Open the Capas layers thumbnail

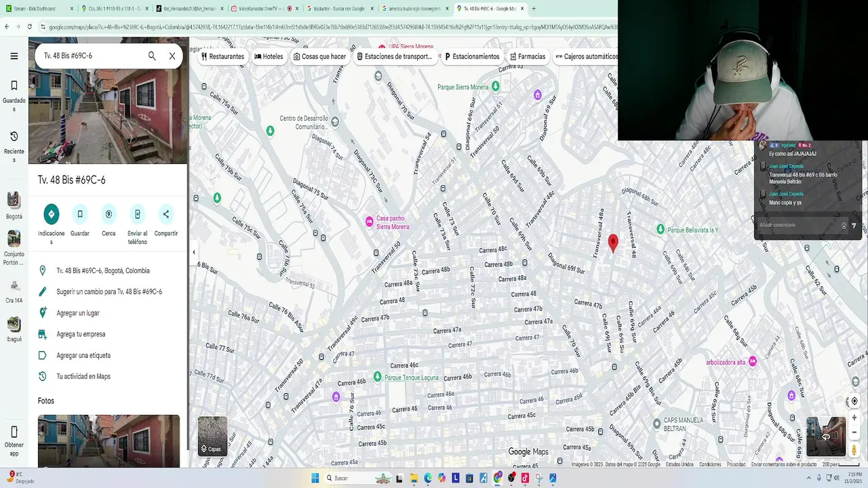[x=212, y=436]
